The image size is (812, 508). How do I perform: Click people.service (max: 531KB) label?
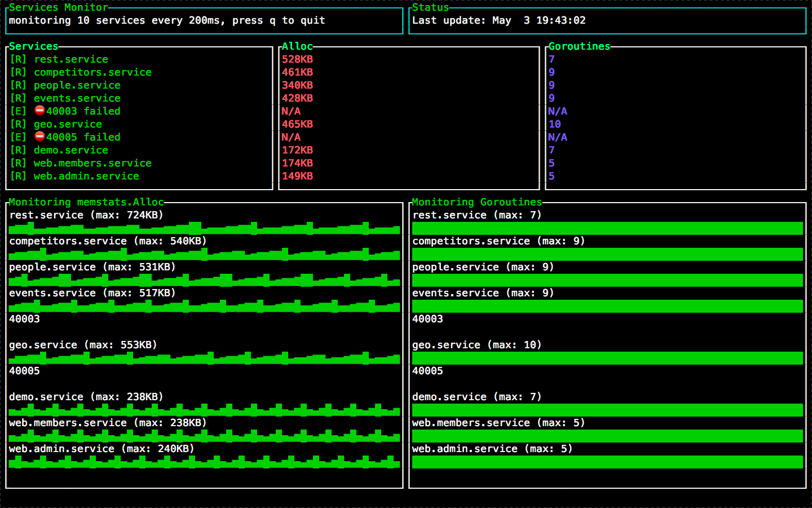tap(92, 267)
